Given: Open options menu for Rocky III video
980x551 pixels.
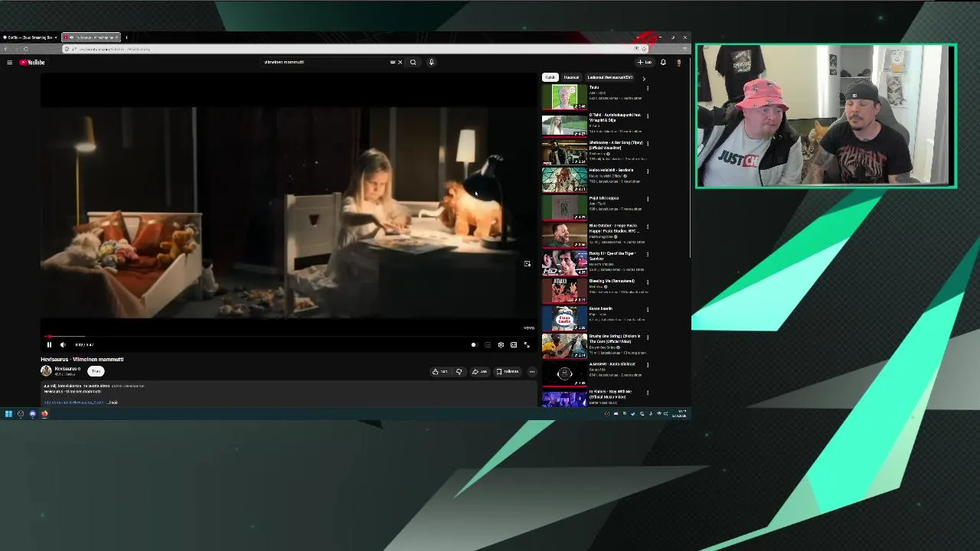Looking at the screenshot, I should [648, 254].
